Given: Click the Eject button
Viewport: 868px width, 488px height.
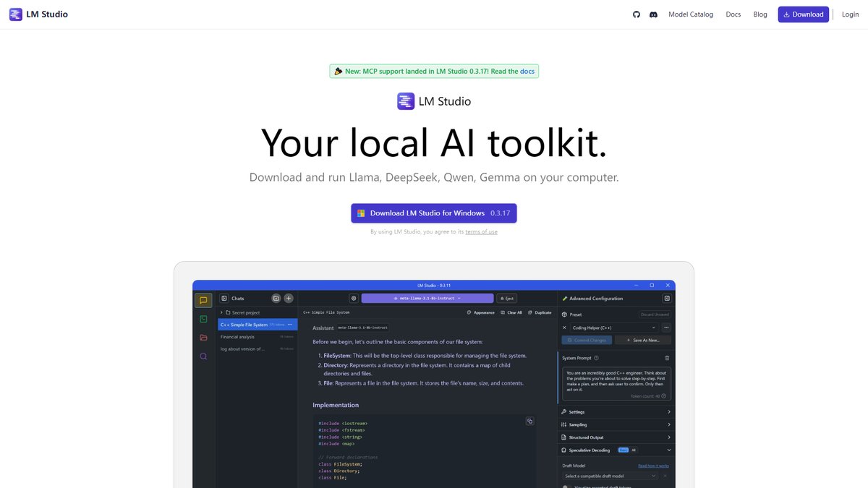Looking at the screenshot, I should click(x=506, y=298).
